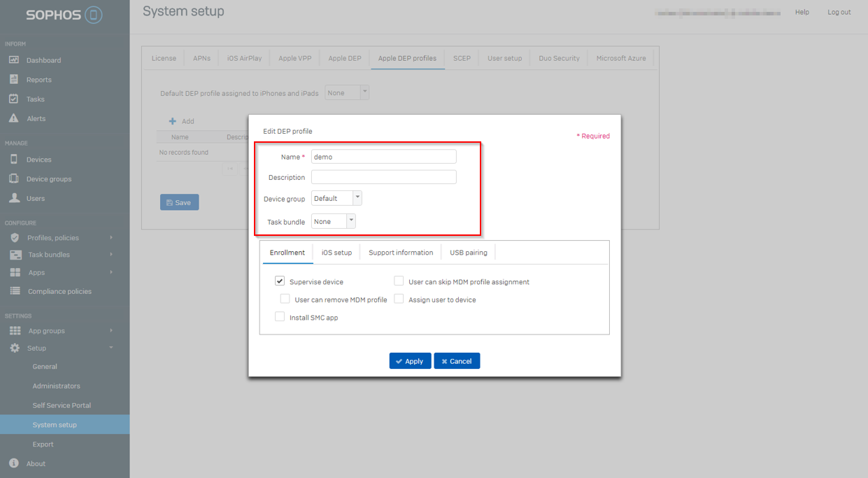Cancel the Edit DEP profile dialog
The image size is (868, 478).
tap(457, 361)
